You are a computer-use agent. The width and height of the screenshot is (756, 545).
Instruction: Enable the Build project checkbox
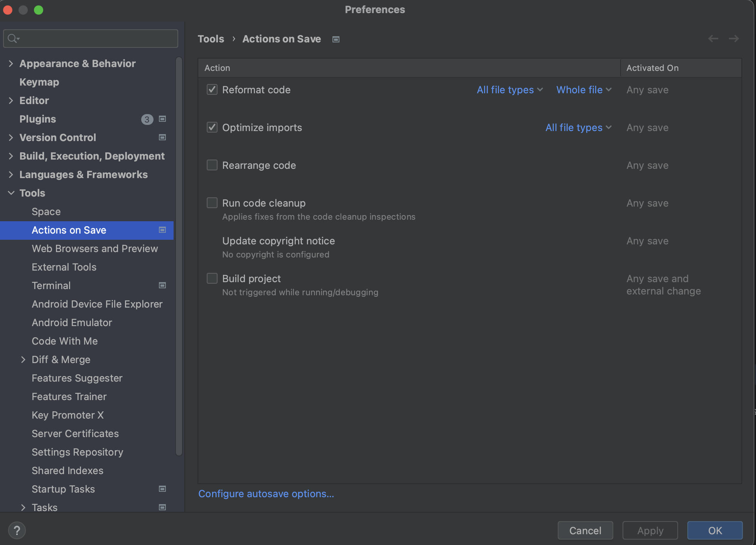point(212,279)
